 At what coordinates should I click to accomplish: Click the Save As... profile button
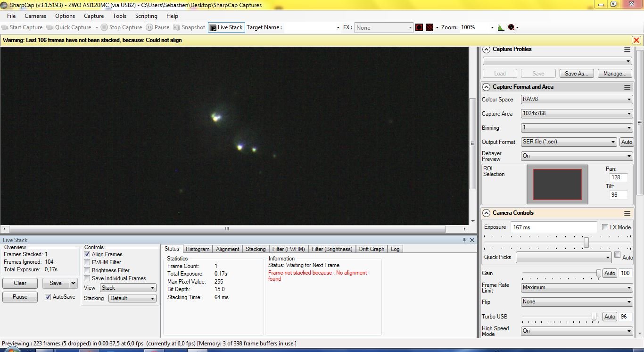[576, 74]
